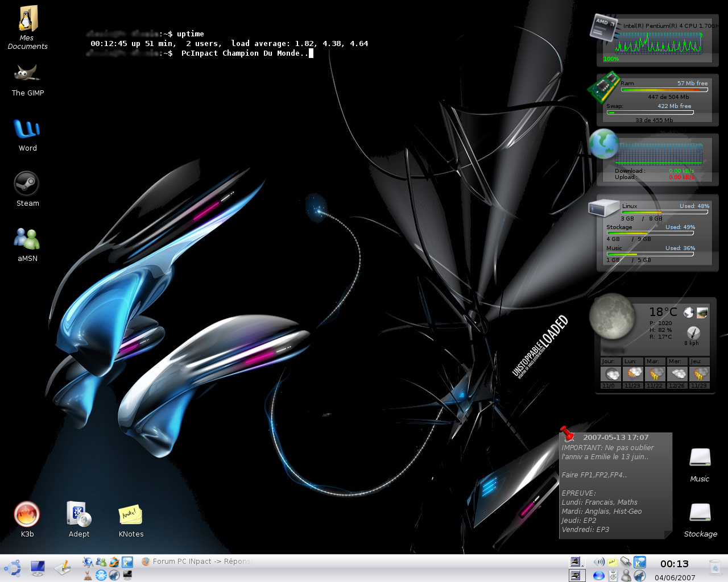
Task: Open the trash bin on panel
Action: (715, 567)
